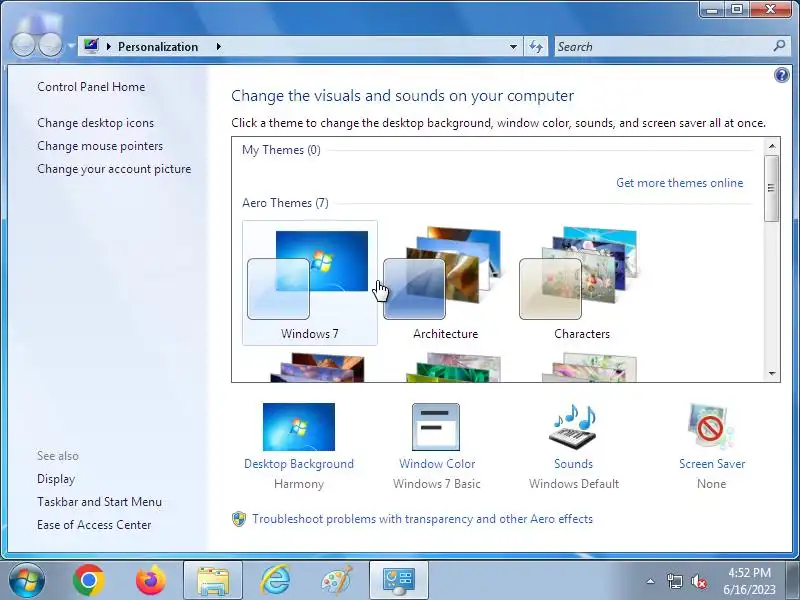Image resolution: width=800 pixels, height=600 pixels.
Task: Open the address bar history dropdown
Action: pyautogui.click(x=513, y=46)
